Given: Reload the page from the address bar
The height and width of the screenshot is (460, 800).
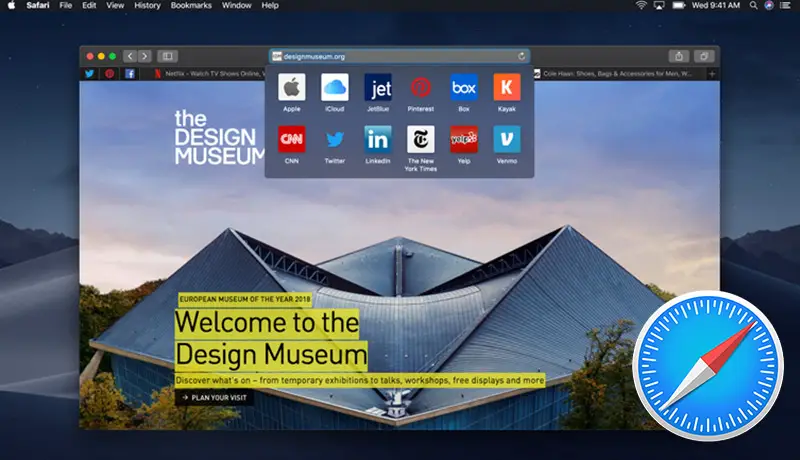Looking at the screenshot, I should (x=521, y=56).
